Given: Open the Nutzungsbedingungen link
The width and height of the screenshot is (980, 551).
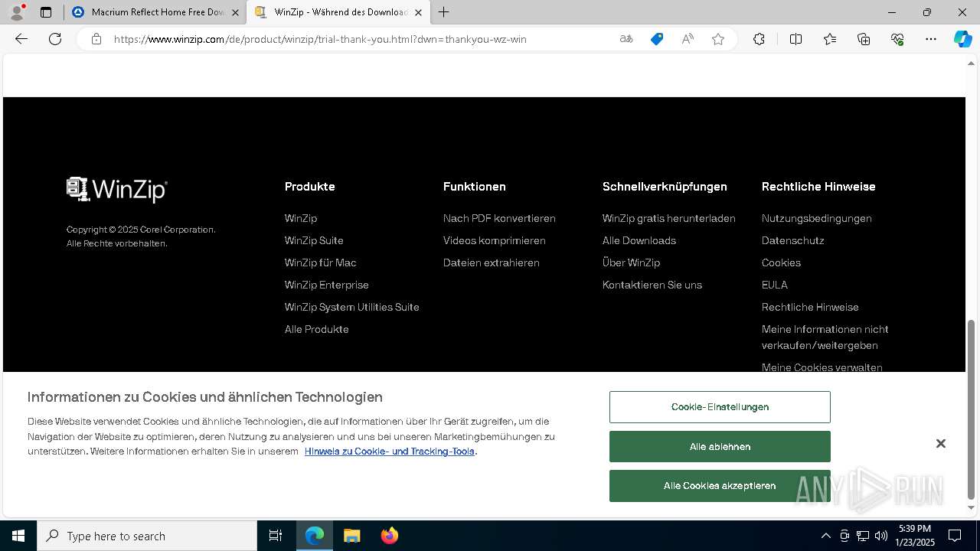Looking at the screenshot, I should point(816,218).
